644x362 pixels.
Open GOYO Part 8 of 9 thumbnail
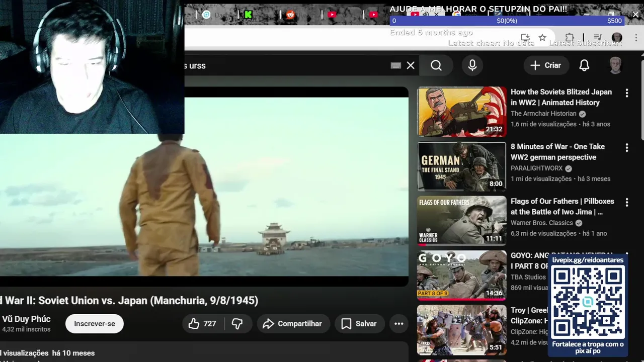[462, 276]
